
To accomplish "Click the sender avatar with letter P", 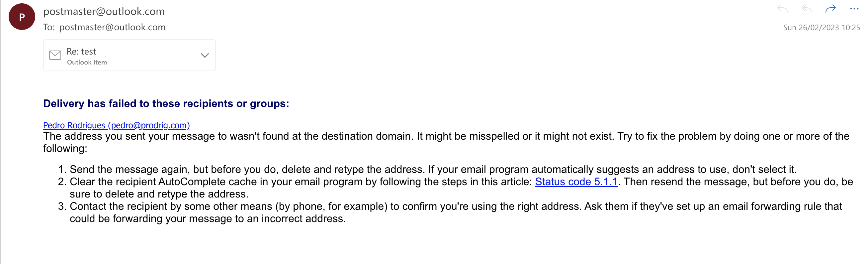I will (x=22, y=17).
